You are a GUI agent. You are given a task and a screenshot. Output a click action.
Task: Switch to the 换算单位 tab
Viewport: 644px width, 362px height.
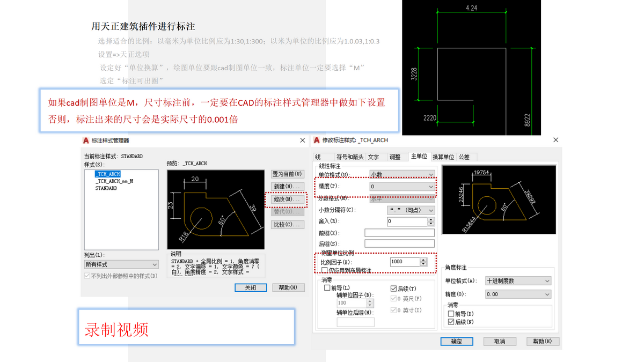(x=445, y=157)
